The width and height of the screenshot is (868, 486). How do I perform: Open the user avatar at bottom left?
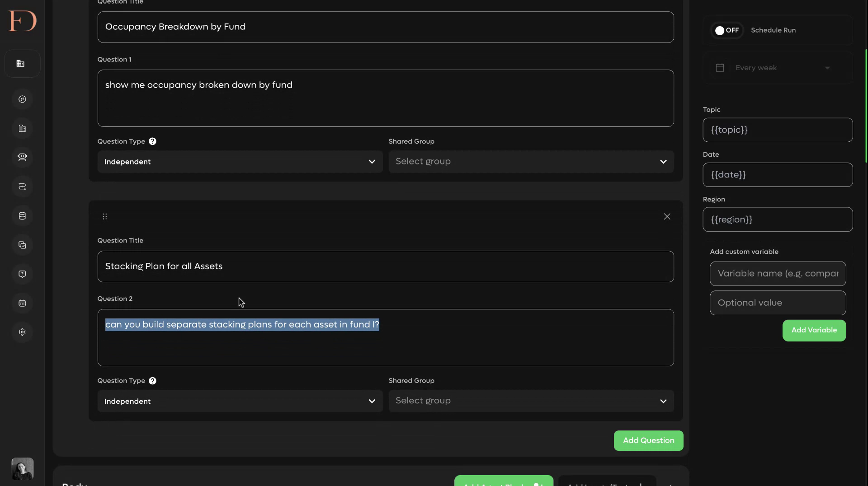(22, 469)
